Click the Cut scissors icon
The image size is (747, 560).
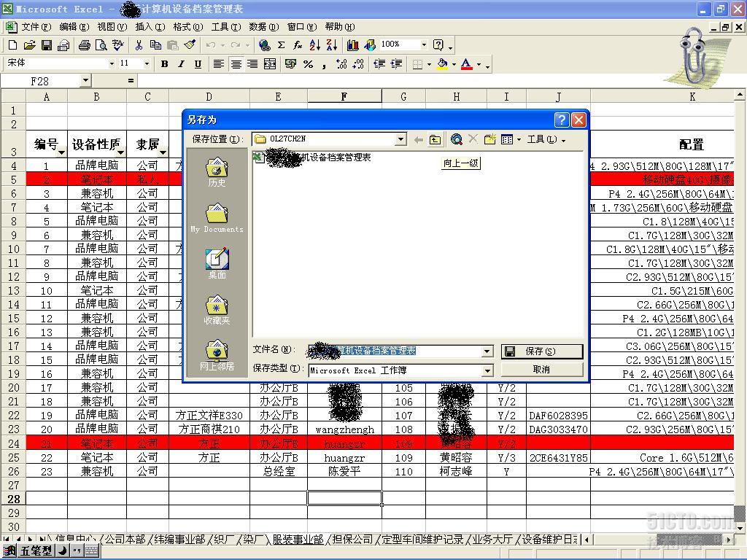(139, 45)
